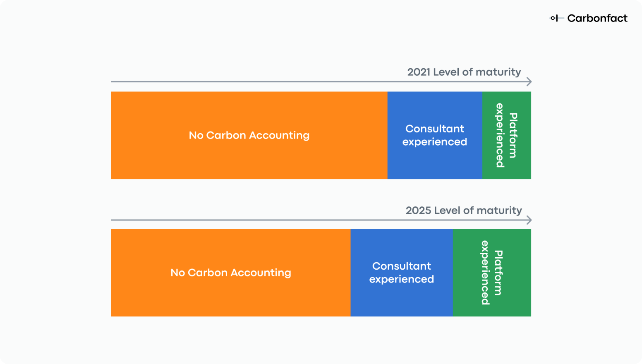Image resolution: width=642 pixels, height=364 pixels.
Task: Click the arrowhead of the 2025 maturity arrow
Action: (x=529, y=220)
